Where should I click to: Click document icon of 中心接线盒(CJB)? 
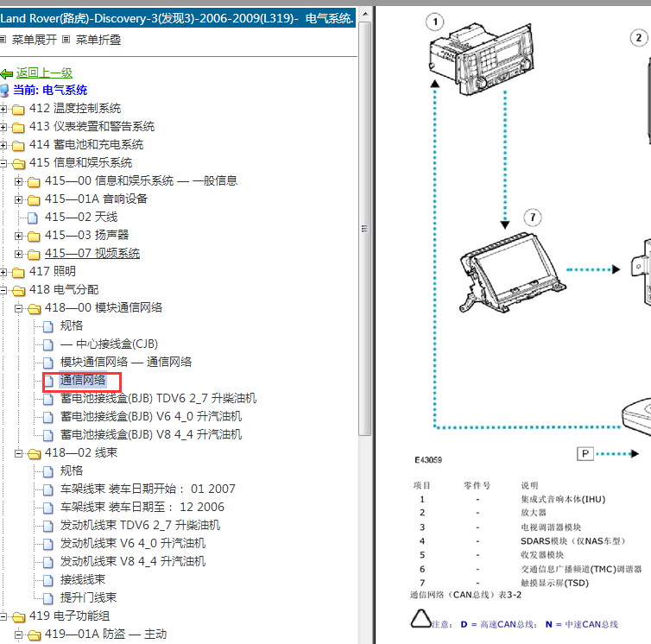click(48, 344)
